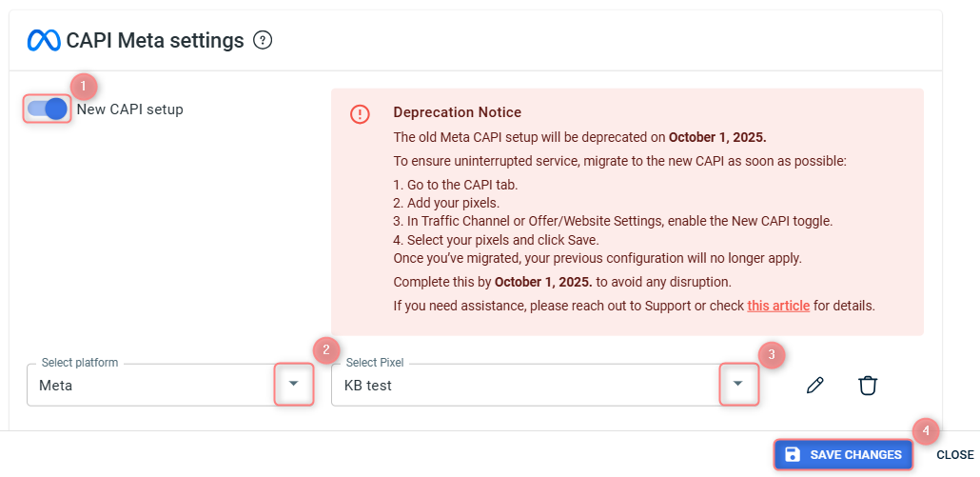The image size is (980, 477).
Task: Click the floppy disk icon in Save Changes
Action: tap(793, 454)
